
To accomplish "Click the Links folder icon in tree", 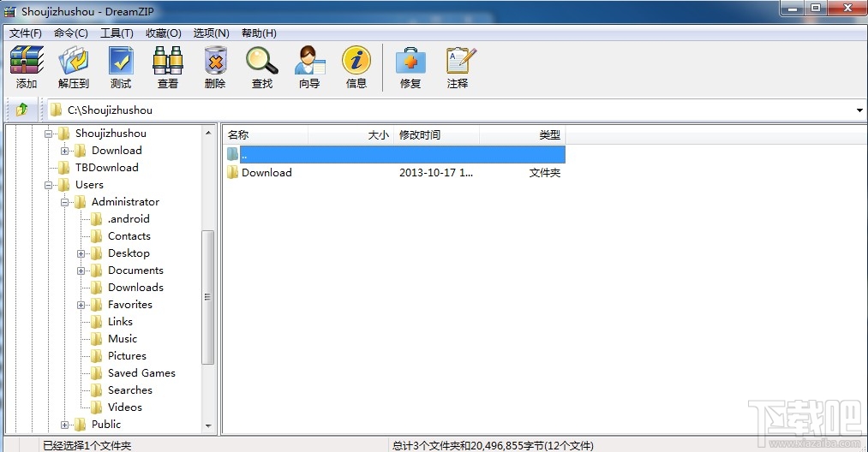I will pyautogui.click(x=96, y=321).
